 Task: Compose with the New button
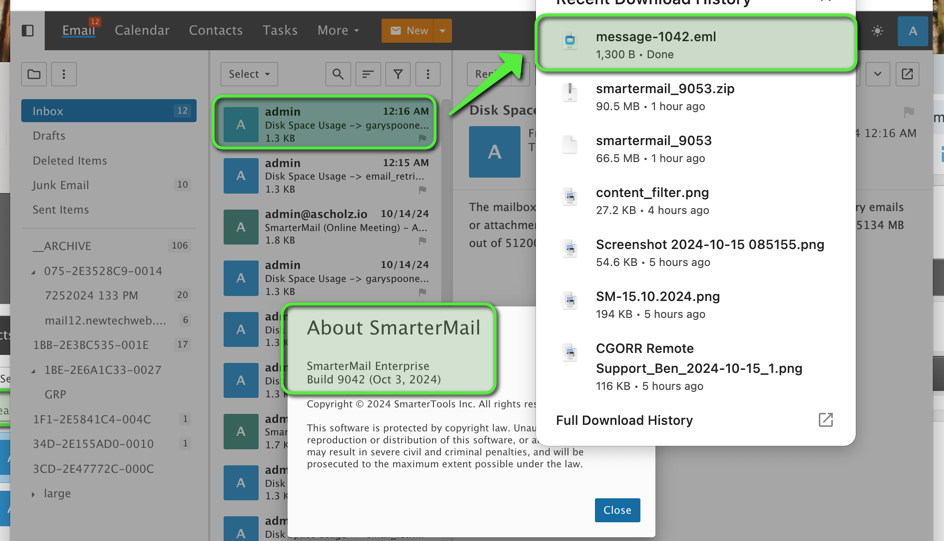408,31
